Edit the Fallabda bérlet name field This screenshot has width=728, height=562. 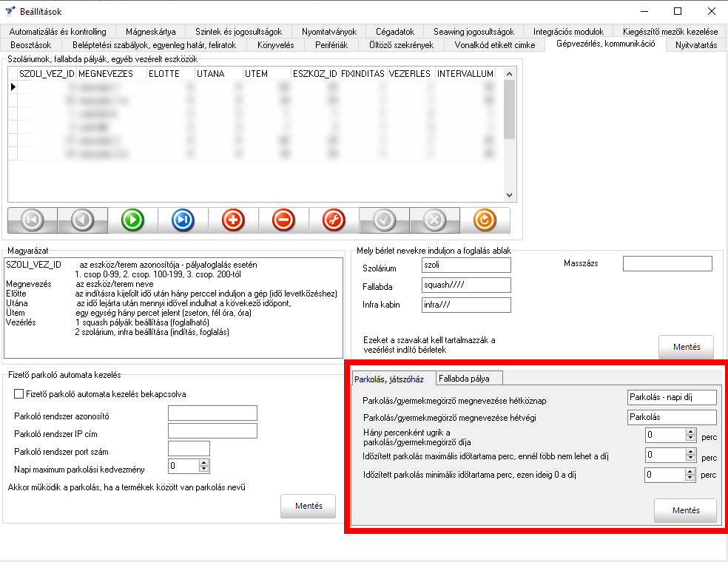tap(466, 285)
